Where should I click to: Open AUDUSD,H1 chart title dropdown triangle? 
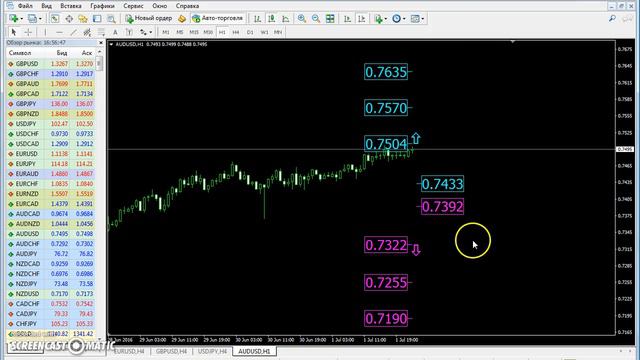(x=111, y=44)
